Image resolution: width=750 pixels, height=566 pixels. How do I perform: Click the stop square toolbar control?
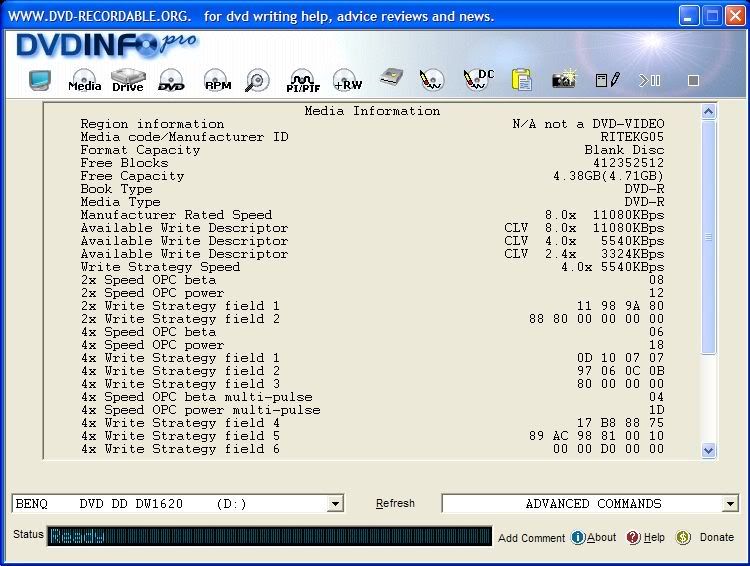pos(693,80)
